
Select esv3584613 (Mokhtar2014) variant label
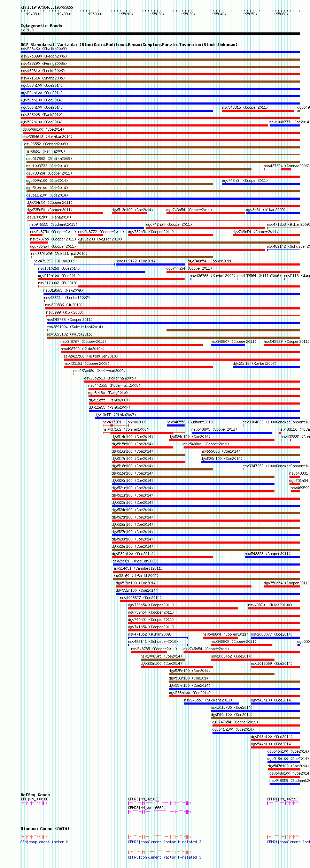point(47,137)
